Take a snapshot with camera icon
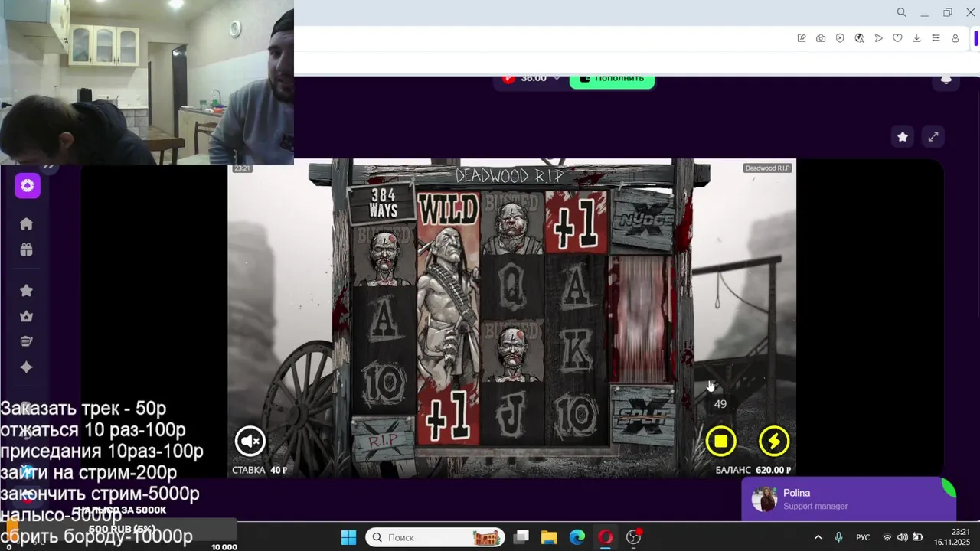This screenshot has height=551, width=980. coord(821,38)
